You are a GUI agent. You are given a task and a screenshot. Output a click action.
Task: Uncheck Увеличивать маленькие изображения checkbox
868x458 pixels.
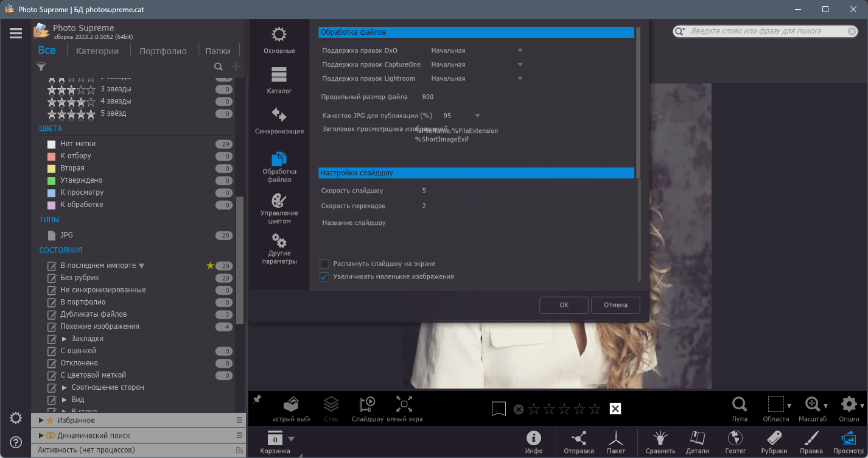tap(325, 277)
